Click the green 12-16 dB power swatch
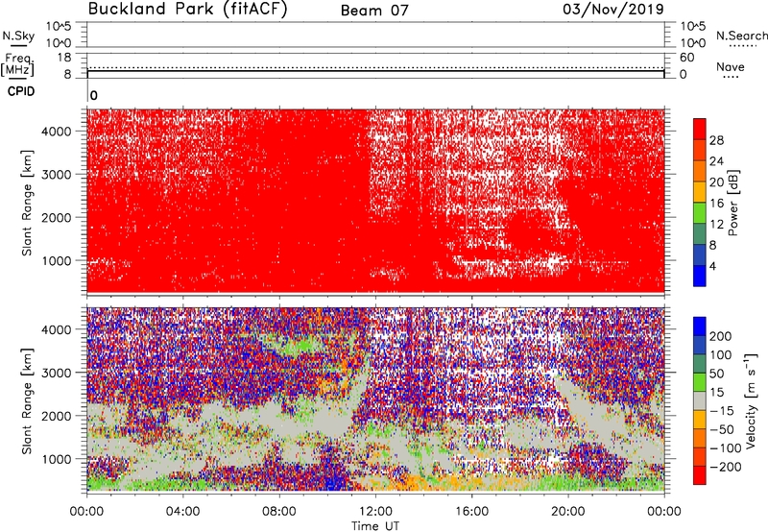This screenshot has height=532, width=768. (700, 213)
